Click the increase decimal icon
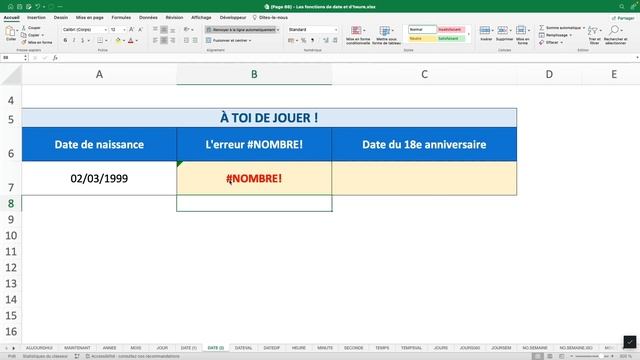This screenshot has width=640, height=360. click(326, 40)
